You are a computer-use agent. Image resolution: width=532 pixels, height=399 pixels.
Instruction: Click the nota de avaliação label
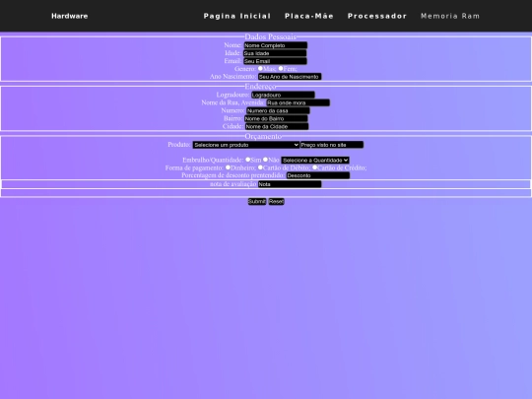click(x=233, y=184)
